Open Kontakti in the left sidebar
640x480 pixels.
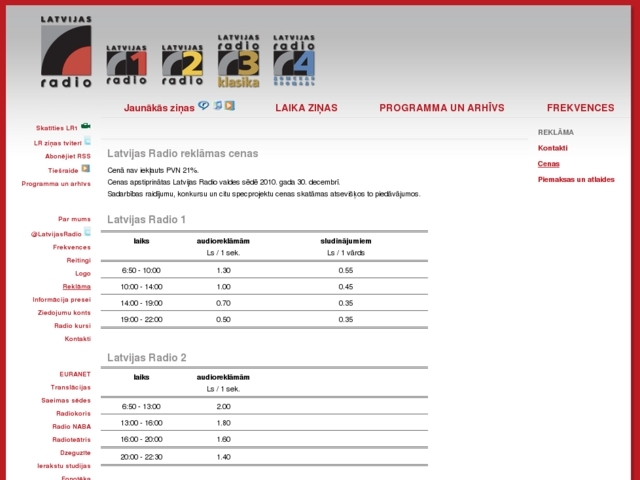(x=78, y=339)
